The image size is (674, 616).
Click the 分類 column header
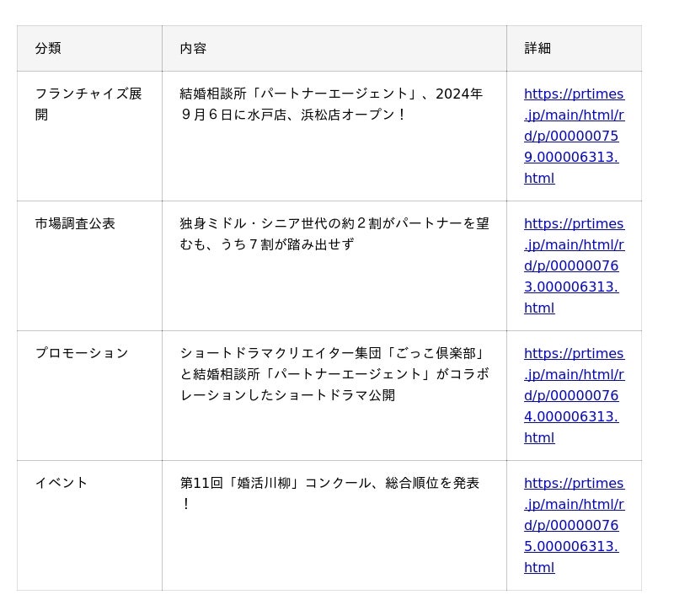tap(48, 48)
